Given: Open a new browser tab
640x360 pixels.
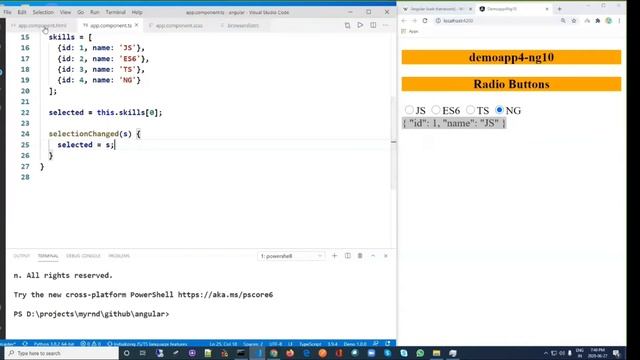Looking at the screenshot, I should point(560,9).
